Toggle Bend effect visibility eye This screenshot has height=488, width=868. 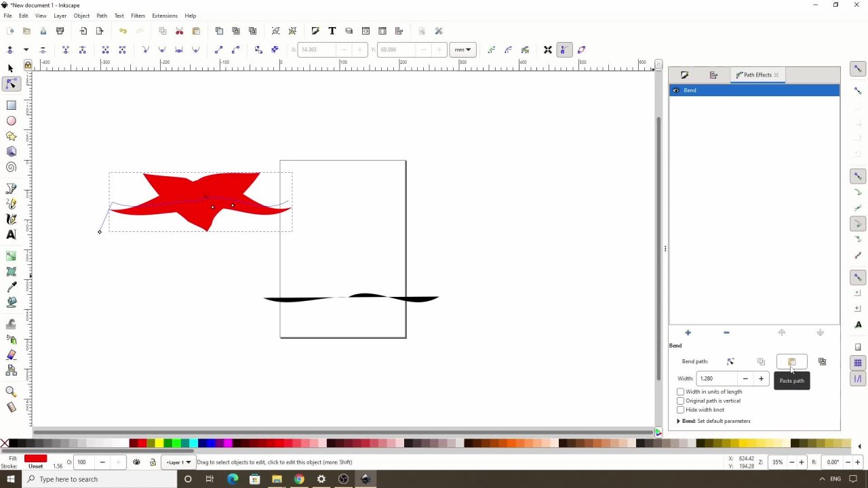(676, 90)
